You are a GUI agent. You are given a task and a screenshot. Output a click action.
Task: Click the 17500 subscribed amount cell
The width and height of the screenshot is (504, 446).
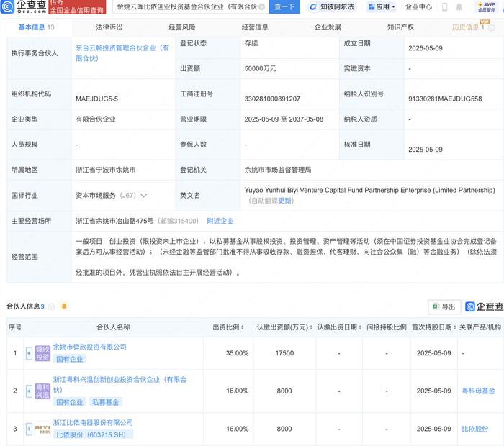(284, 353)
